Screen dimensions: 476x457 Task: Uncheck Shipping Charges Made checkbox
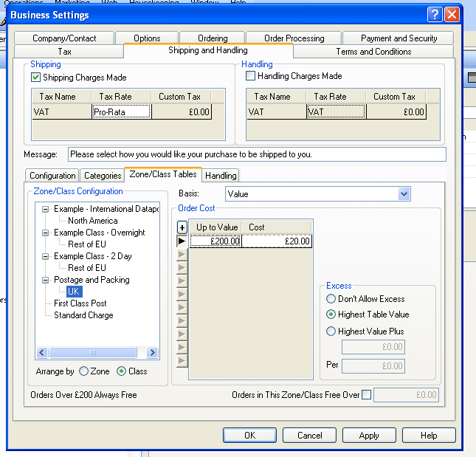tap(35, 78)
